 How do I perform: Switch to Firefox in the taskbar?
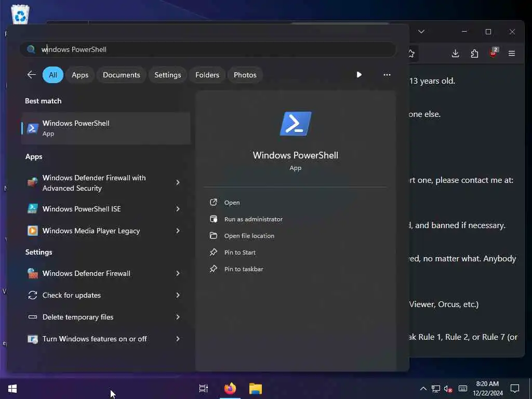[x=230, y=389]
